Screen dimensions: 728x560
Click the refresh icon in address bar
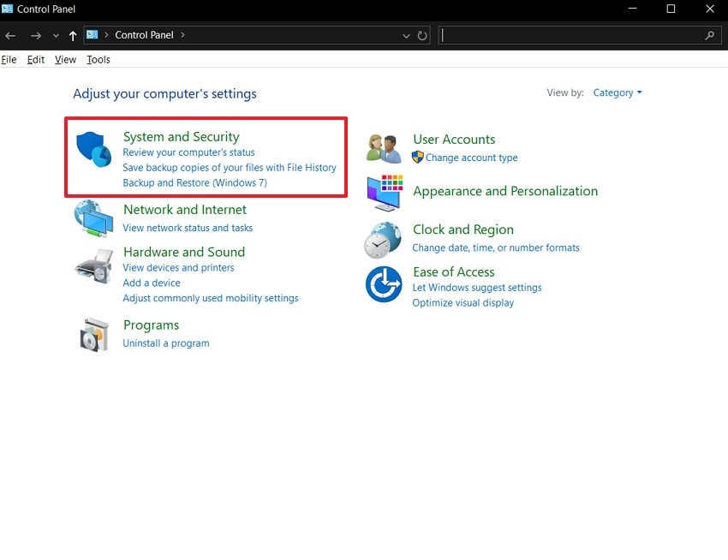click(422, 36)
